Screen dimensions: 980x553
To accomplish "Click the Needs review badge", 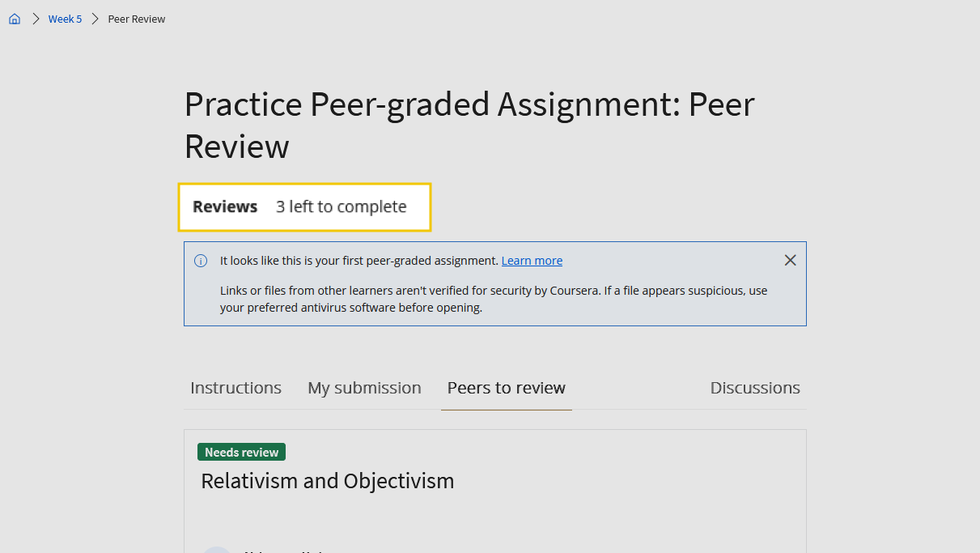I will tap(241, 452).
